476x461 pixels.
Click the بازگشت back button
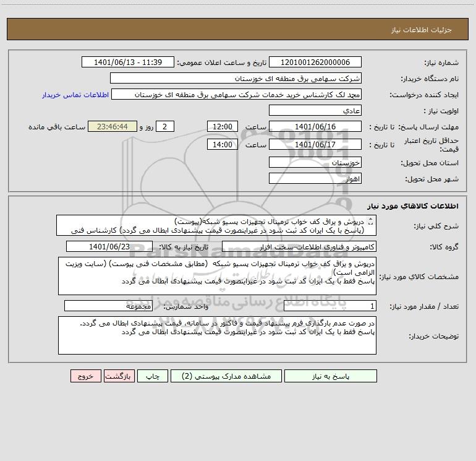point(119,376)
